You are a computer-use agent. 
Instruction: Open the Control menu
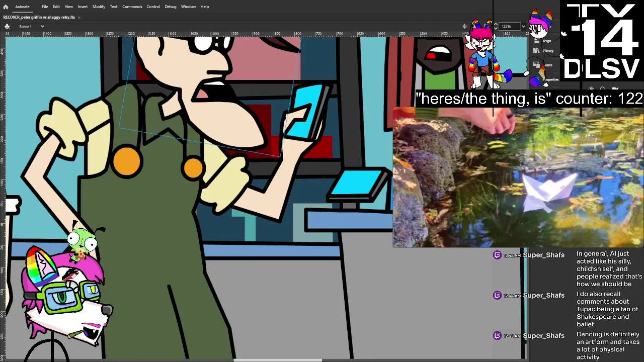point(153,7)
